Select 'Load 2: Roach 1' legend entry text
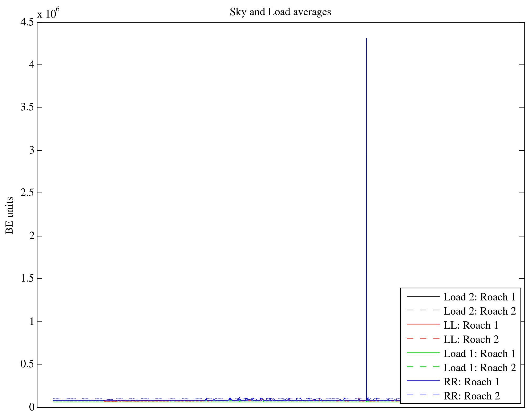Image resolution: width=532 pixels, height=417 pixels. point(480,297)
